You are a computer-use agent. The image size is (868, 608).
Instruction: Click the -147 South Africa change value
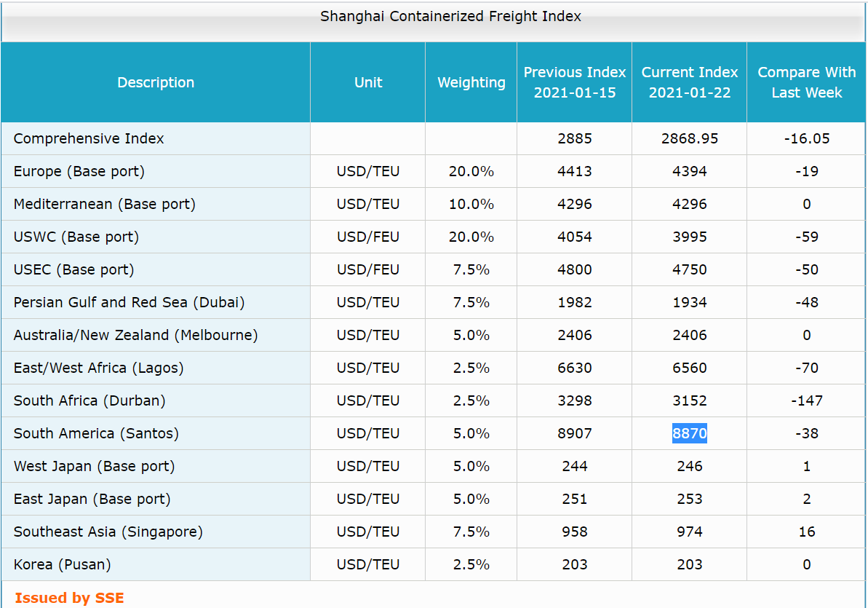coord(806,400)
